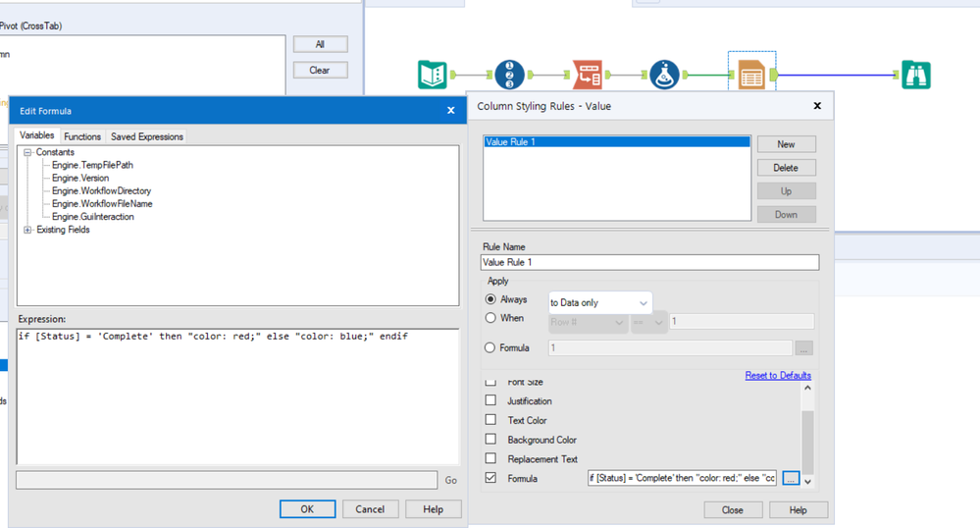Collapse the Constants tree node

27,152
